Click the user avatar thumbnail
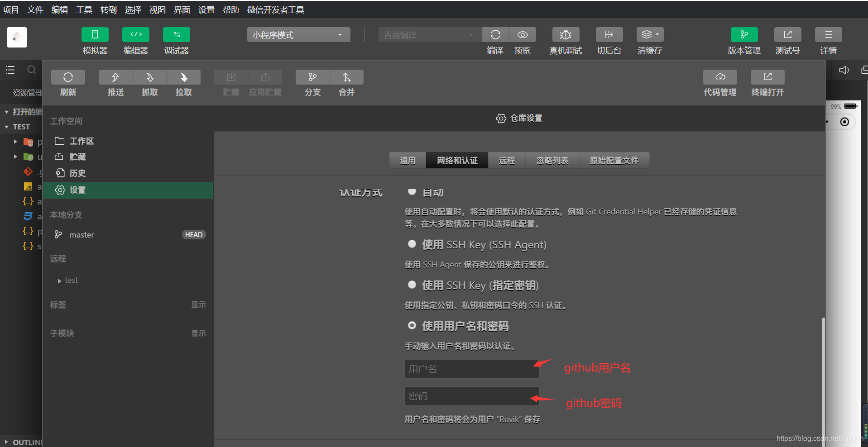The width and height of the screenshot is (868, 447). [x=17, y=37]
